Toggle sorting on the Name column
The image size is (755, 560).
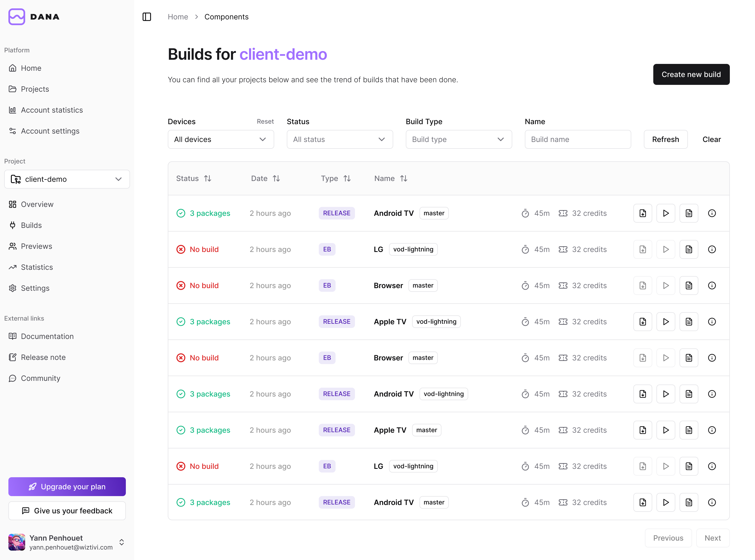[404, 178]
